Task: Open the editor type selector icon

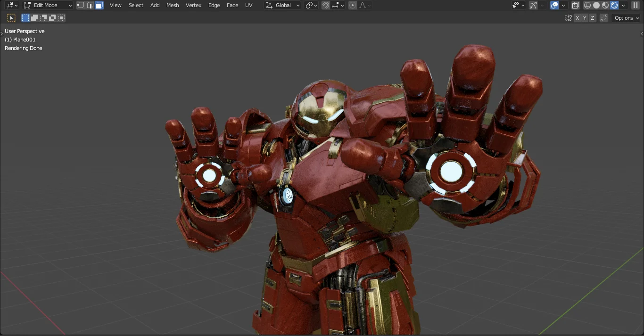Action: [9, 5]
